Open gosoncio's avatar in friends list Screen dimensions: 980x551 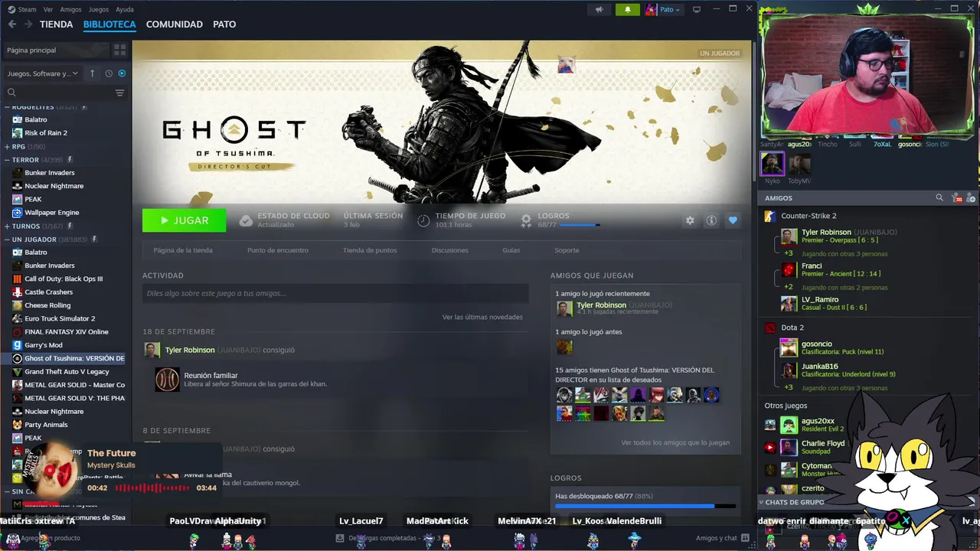tap(789, 348)
